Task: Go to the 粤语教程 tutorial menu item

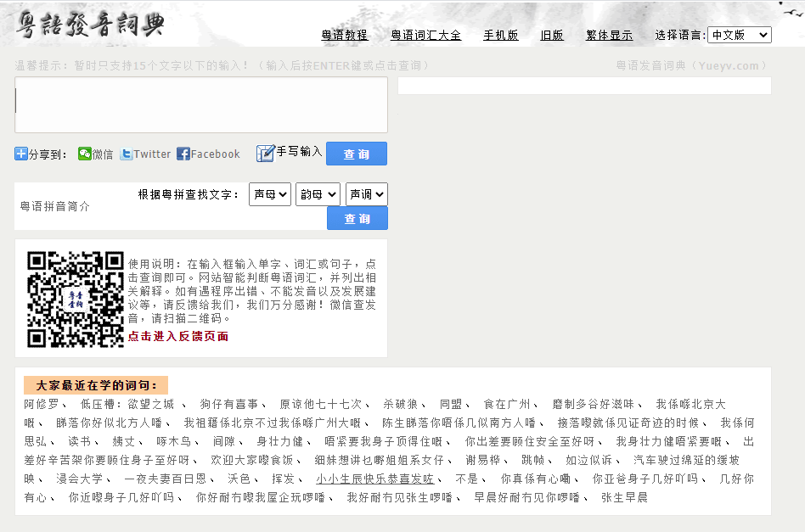Action: pyautogui.click(x=344, y=36)
